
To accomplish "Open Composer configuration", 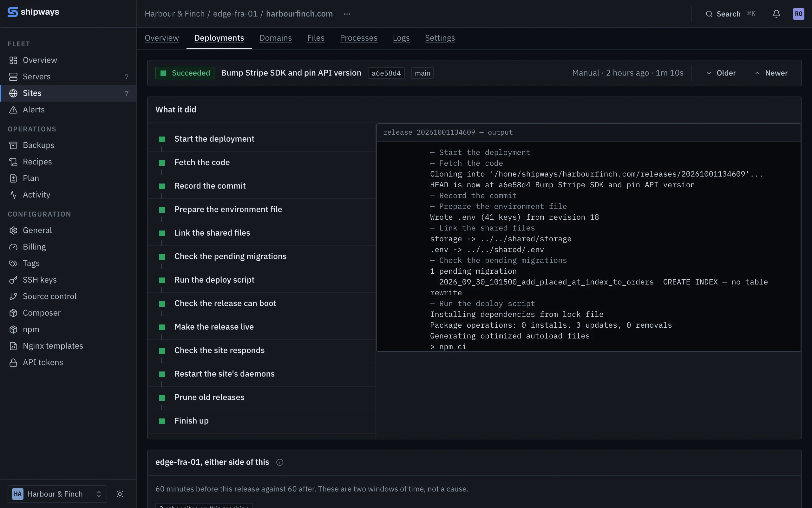I will tap(68, 312).
